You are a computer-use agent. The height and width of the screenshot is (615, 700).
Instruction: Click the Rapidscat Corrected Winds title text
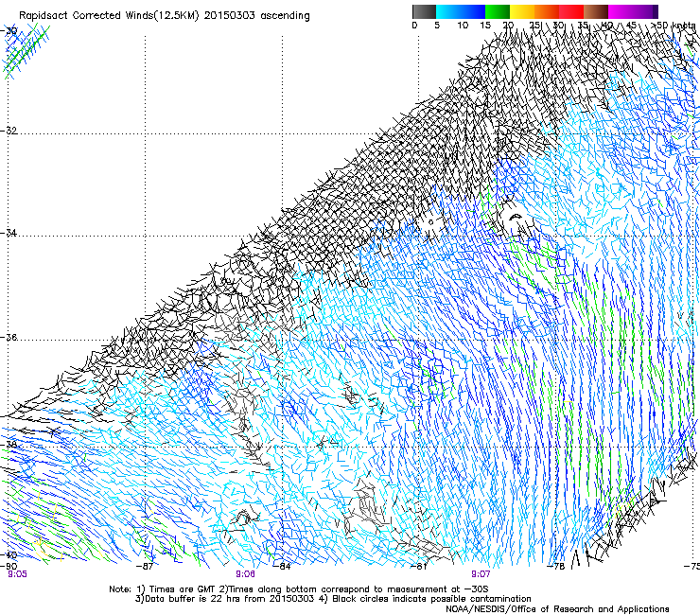(165, 15)
